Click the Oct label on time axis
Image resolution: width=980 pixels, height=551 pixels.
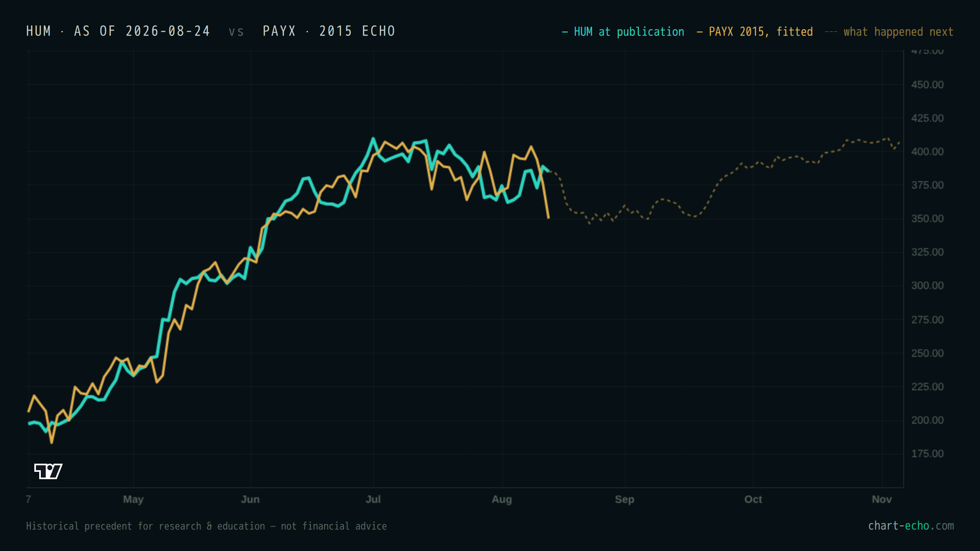click(x=753, y=499)
